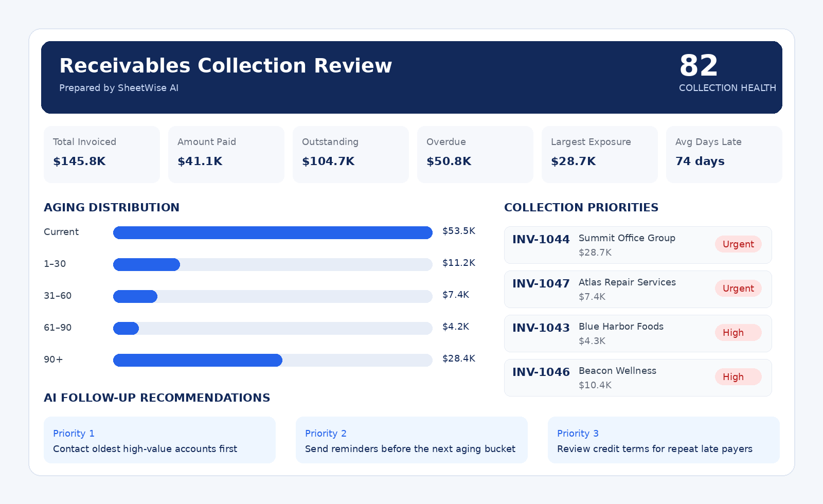The image size is (823, 504).
Task: Click the 82 collection health score
Action: tap(699, 66)
